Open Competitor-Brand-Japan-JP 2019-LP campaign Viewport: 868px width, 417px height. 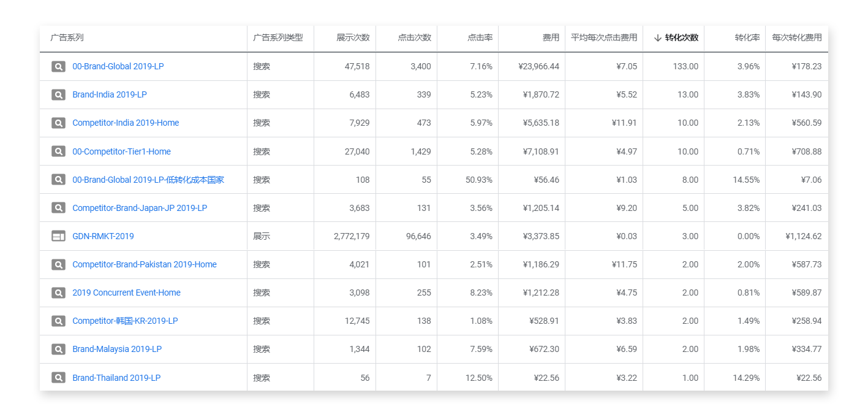click(140, 208)
